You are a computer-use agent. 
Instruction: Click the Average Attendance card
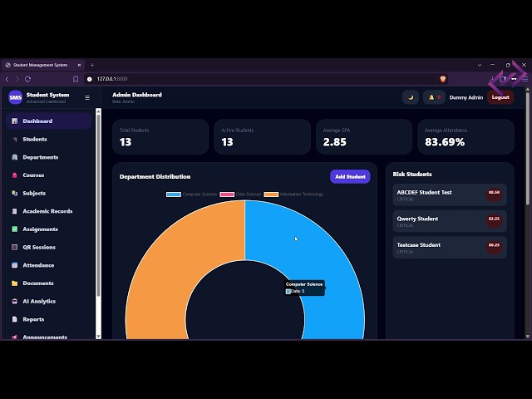pos(465,136)
